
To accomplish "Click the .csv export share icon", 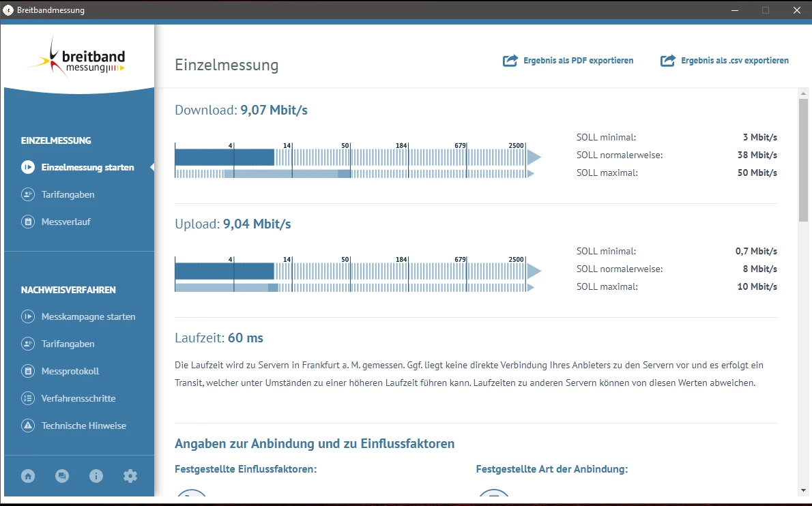I will [667, 61].
